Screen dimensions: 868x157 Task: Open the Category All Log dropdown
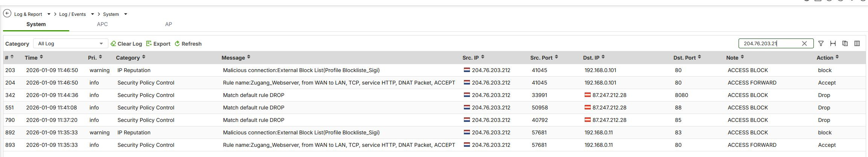71,43
